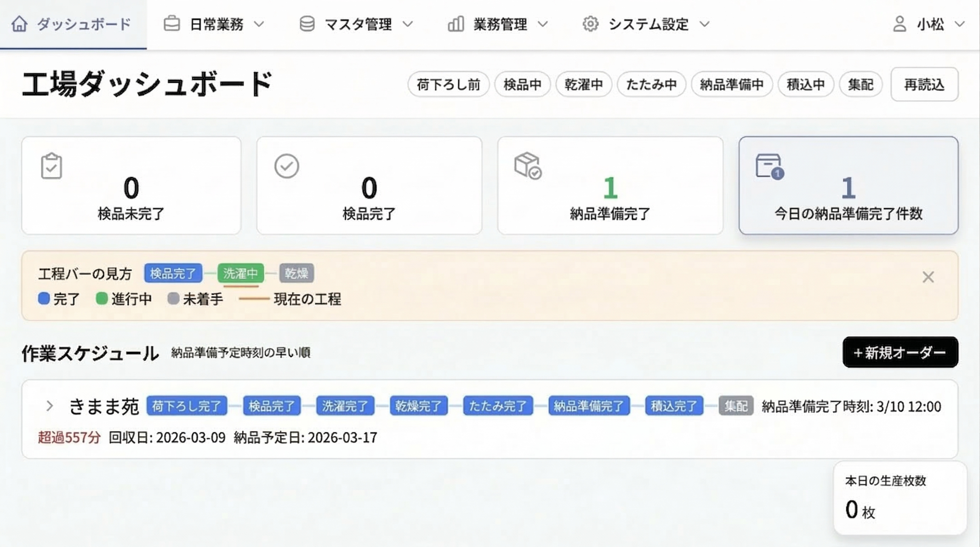Expand the きまま苑 order row
This screenshot has height=547, width=980.
point(50,406)
